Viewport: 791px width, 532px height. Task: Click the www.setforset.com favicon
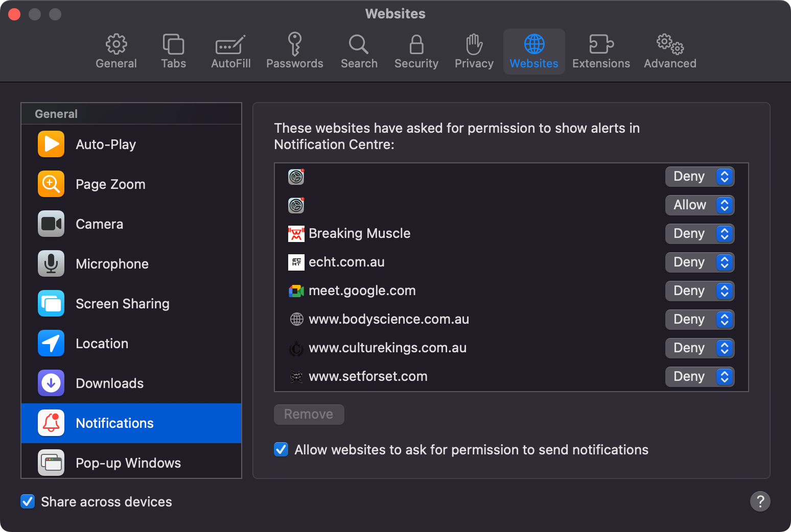click(296, 377)
